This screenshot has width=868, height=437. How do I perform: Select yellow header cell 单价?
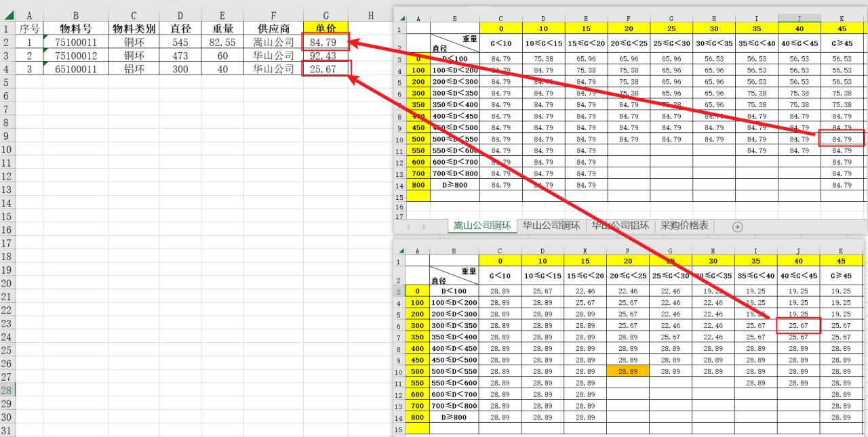click(325, 28)
